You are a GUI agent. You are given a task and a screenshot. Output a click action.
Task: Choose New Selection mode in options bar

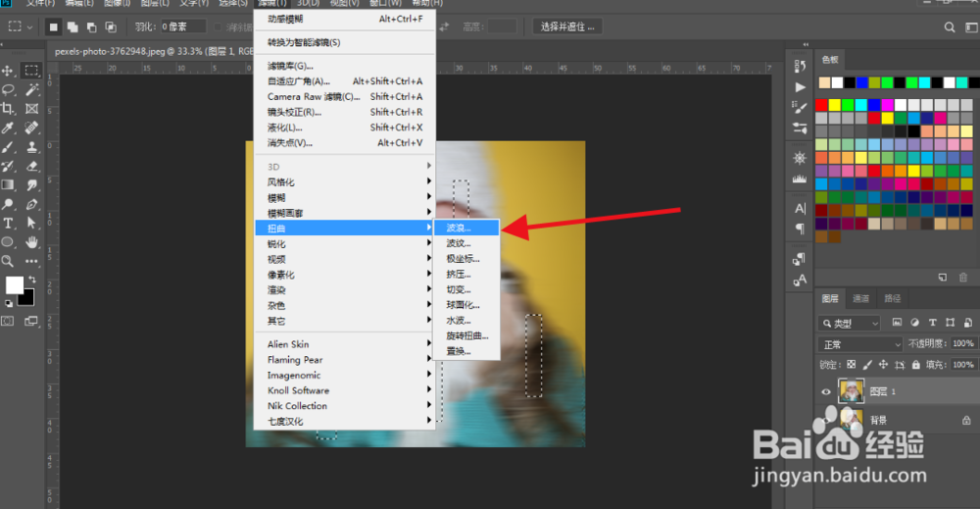54,26
